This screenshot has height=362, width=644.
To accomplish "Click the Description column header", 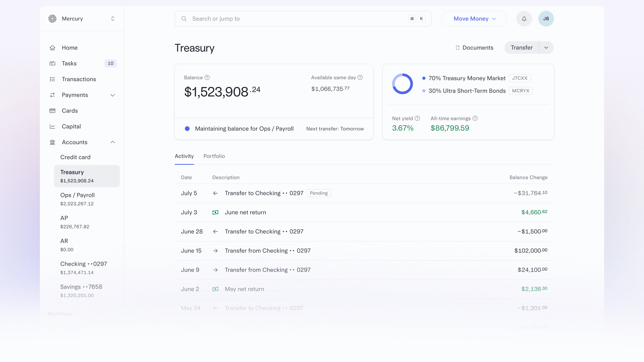I will [x=226, y=177].
